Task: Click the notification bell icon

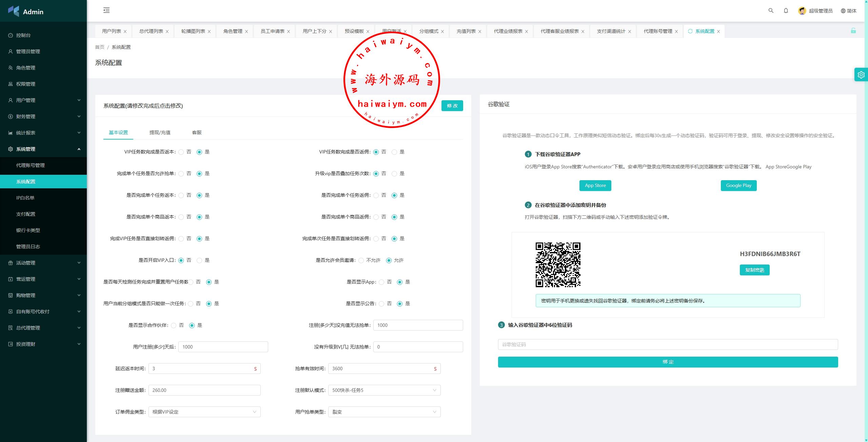Action: [786, 10]
